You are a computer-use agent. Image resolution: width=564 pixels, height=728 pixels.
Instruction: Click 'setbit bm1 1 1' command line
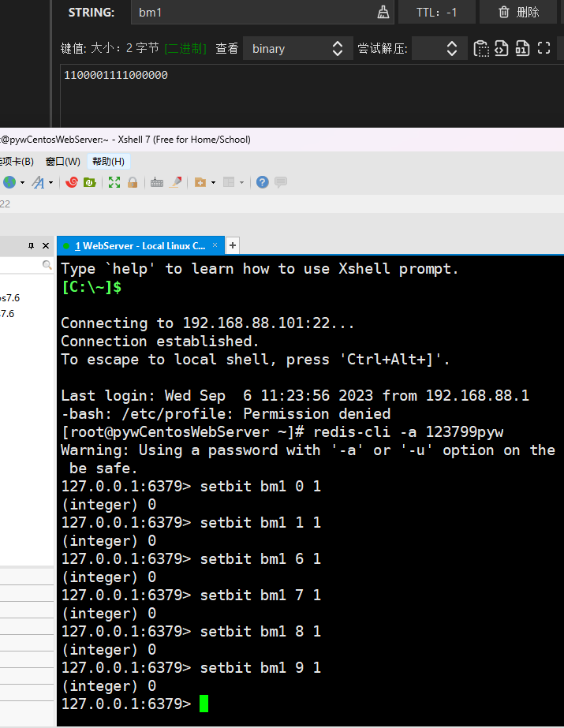[260, 522]
